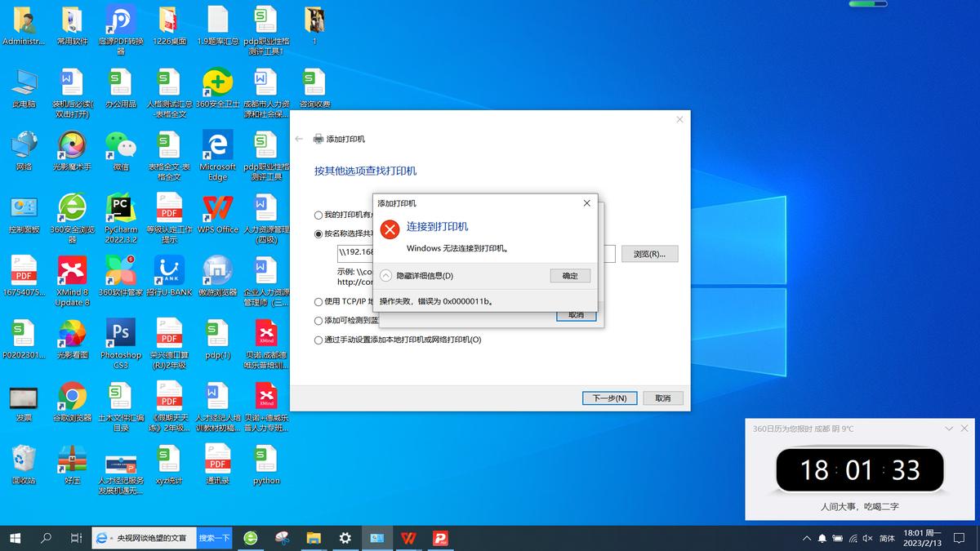Open 360安全浏览器 desktop shortcut
This screenshot has width=980, height=551.
pos(73,219)
